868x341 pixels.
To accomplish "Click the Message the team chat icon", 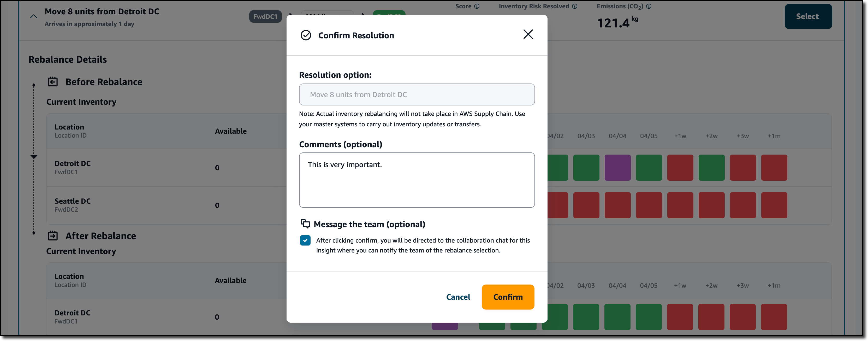I will (x=305, y=224).
